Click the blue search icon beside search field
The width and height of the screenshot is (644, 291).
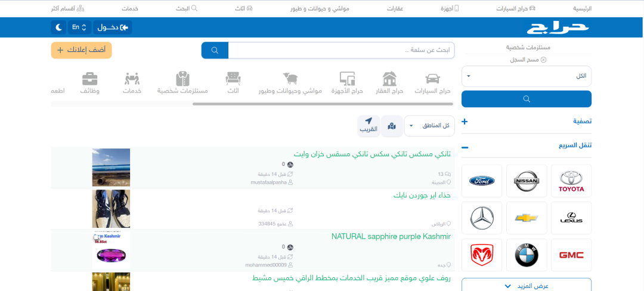215,51
